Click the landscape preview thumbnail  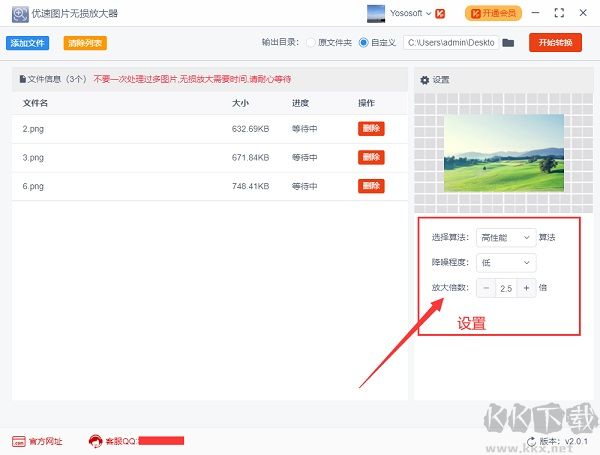pyautogui.click(x=504, y=153)
